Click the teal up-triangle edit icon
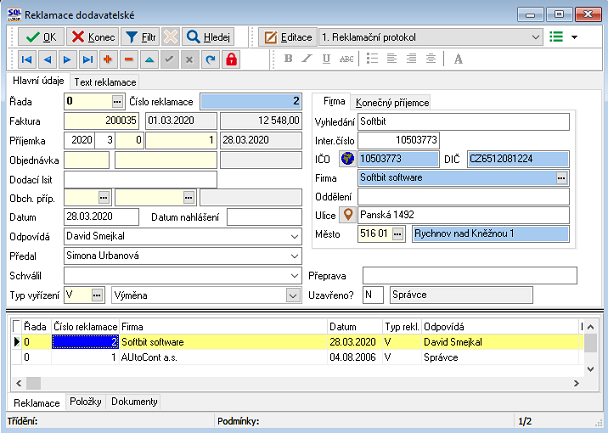The image size is (608, 433). point(149,60)
